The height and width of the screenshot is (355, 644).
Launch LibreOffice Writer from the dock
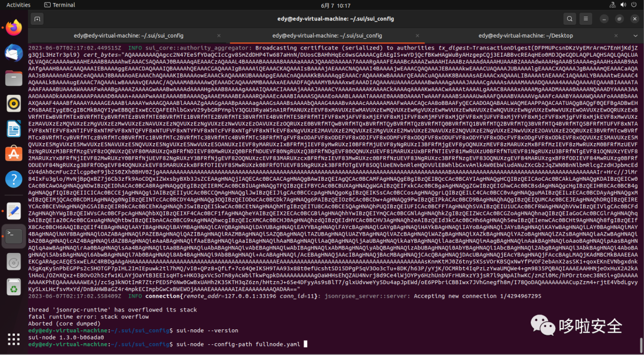tap(14, 128)
